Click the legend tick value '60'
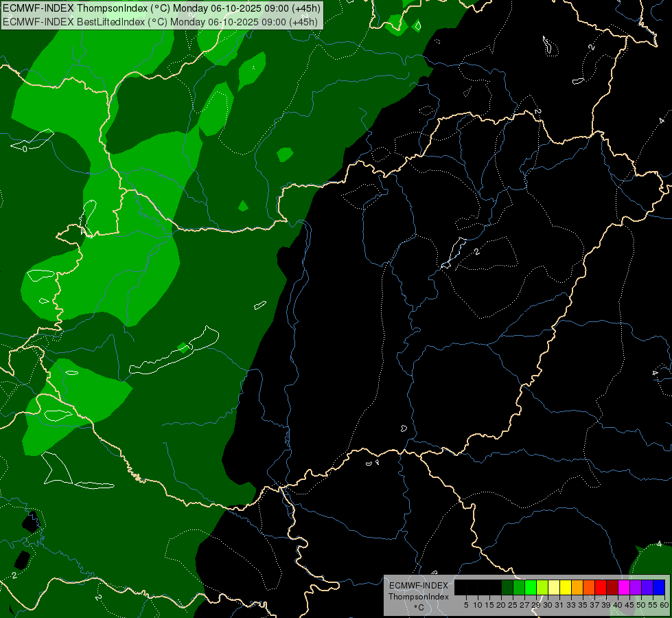Screen dimensions: 672x618 [x=664, y=605]
